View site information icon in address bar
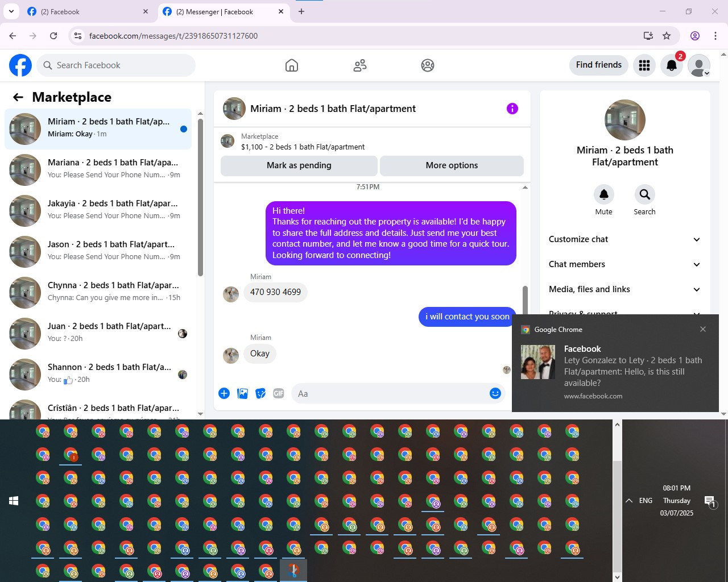728x582 pixels. pyautogui.click(x=78, y=36)
